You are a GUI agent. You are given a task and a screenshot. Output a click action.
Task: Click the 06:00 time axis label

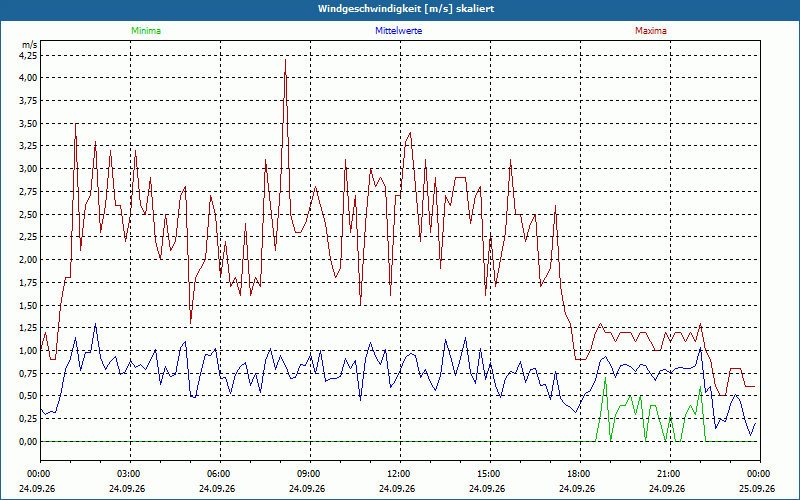tap(217, 474)
